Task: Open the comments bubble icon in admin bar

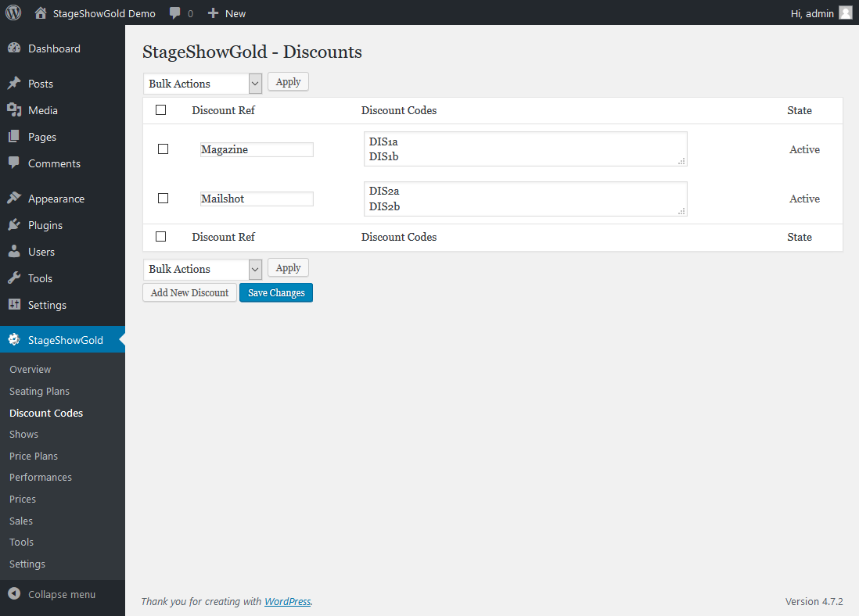Action: tap(174, 13)
